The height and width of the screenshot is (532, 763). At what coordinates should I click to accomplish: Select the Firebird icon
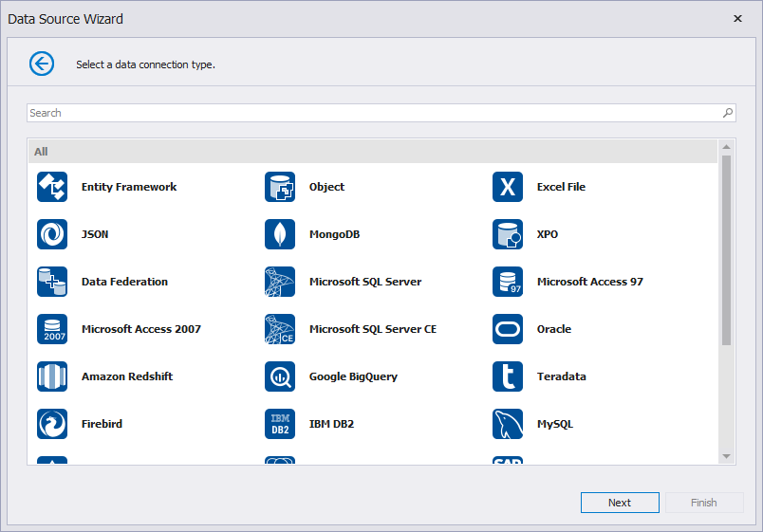click(52, 424)
